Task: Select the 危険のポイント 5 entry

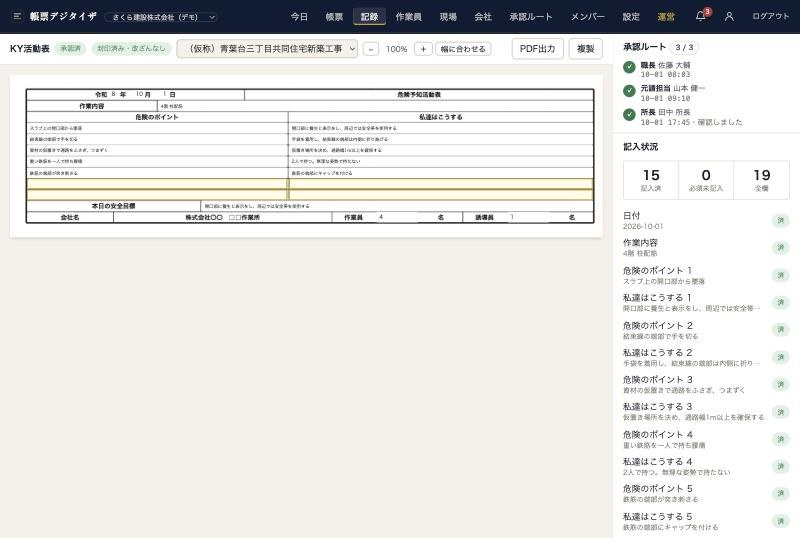Action: [706, 494]
